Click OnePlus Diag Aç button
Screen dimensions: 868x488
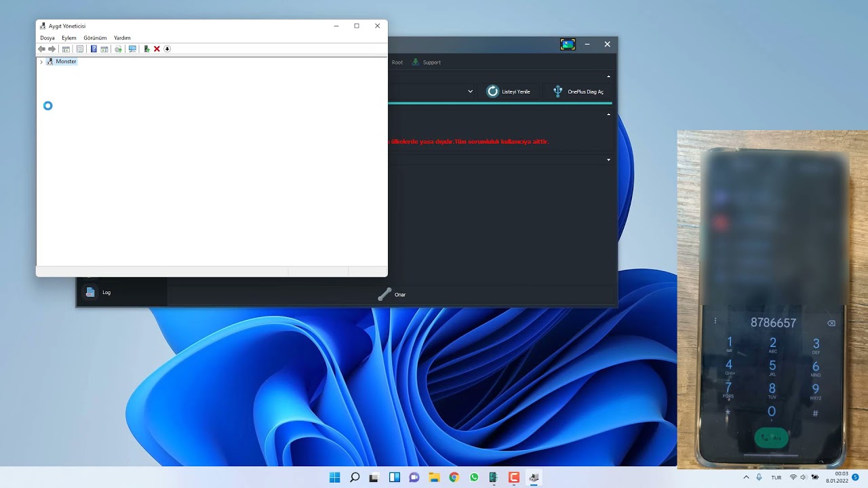[x=578, y=91]
